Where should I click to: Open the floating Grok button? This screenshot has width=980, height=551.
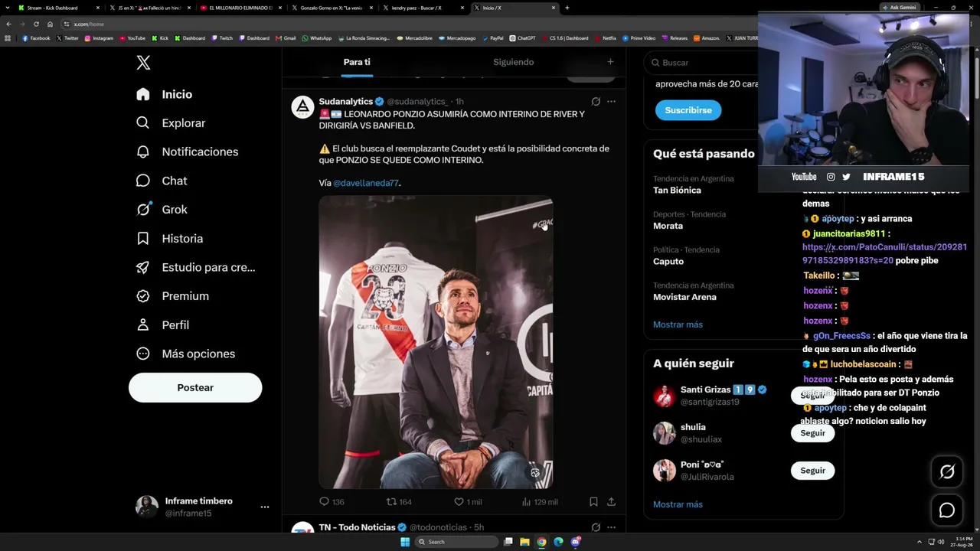947,472
